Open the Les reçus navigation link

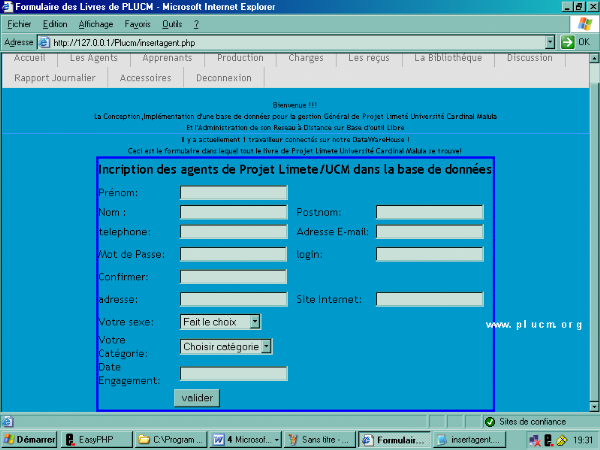tap(368, 58)
